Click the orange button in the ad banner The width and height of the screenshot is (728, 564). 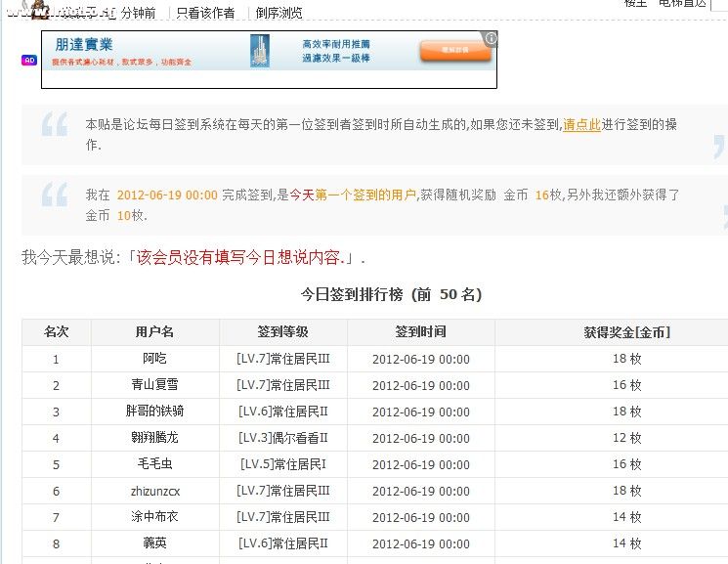click(x=455, y=51)
